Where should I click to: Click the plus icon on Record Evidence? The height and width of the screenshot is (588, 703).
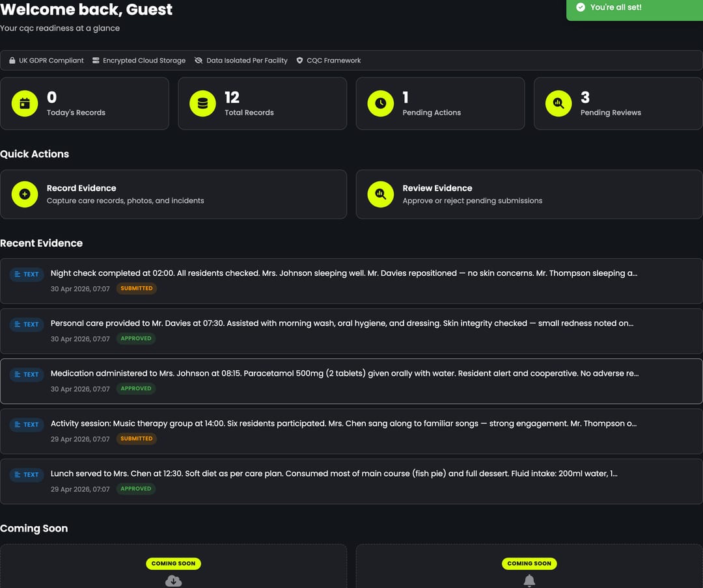point(25,194)
